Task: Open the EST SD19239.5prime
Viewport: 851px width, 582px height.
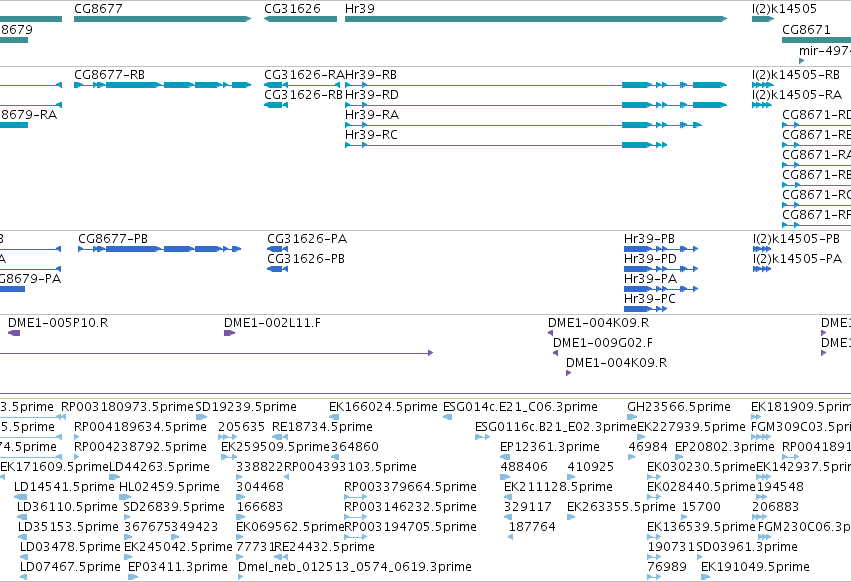Action: coord(246,407)
